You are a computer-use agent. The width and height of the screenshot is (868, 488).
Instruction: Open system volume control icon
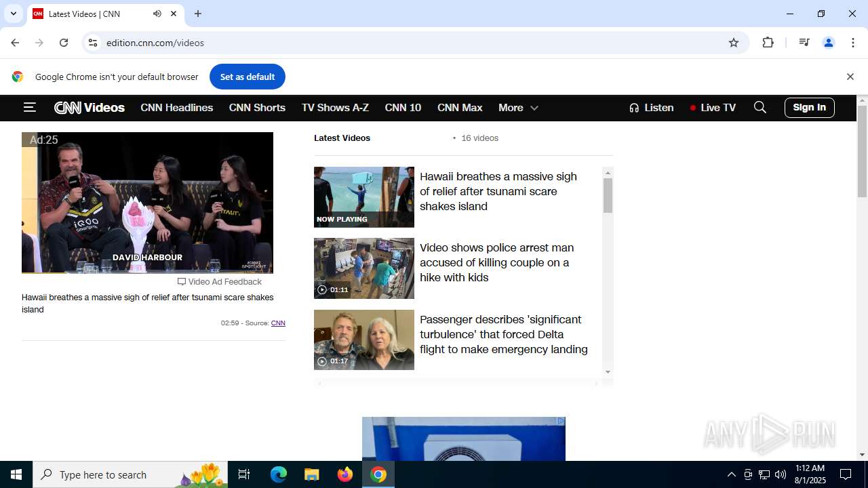[781, 474]
